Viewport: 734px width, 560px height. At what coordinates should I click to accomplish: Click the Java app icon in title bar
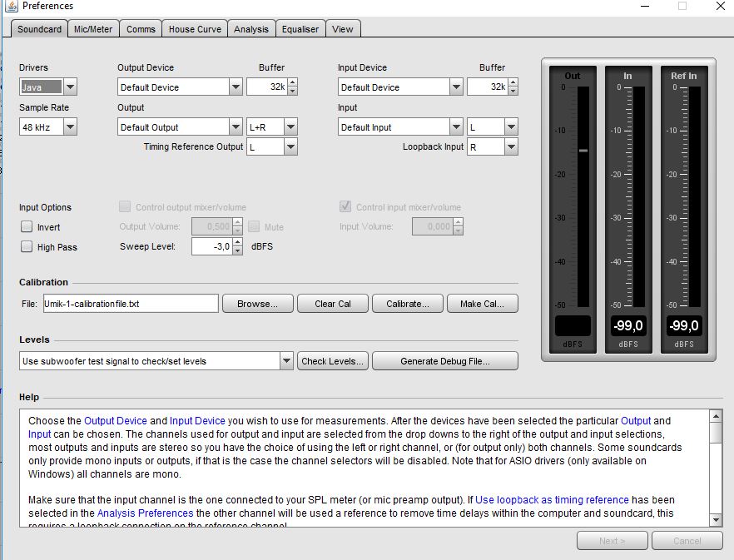click(12, 7)
